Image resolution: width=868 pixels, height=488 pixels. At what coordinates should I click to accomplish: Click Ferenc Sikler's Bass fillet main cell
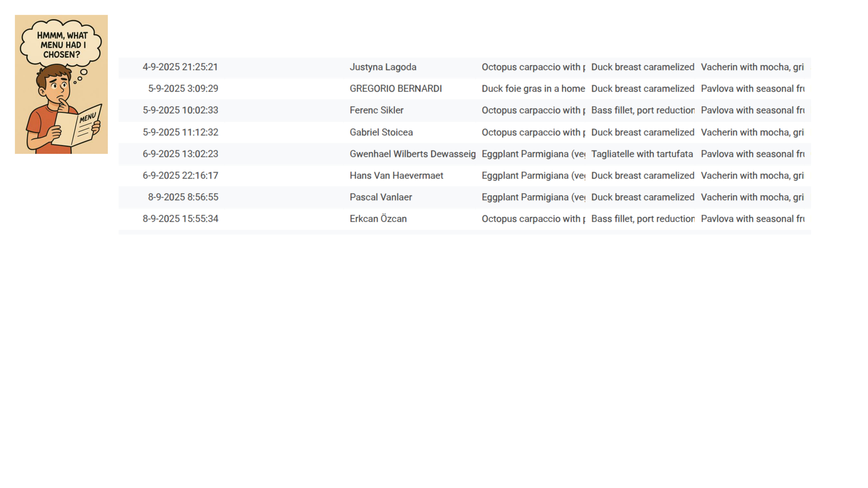point(643,110)
